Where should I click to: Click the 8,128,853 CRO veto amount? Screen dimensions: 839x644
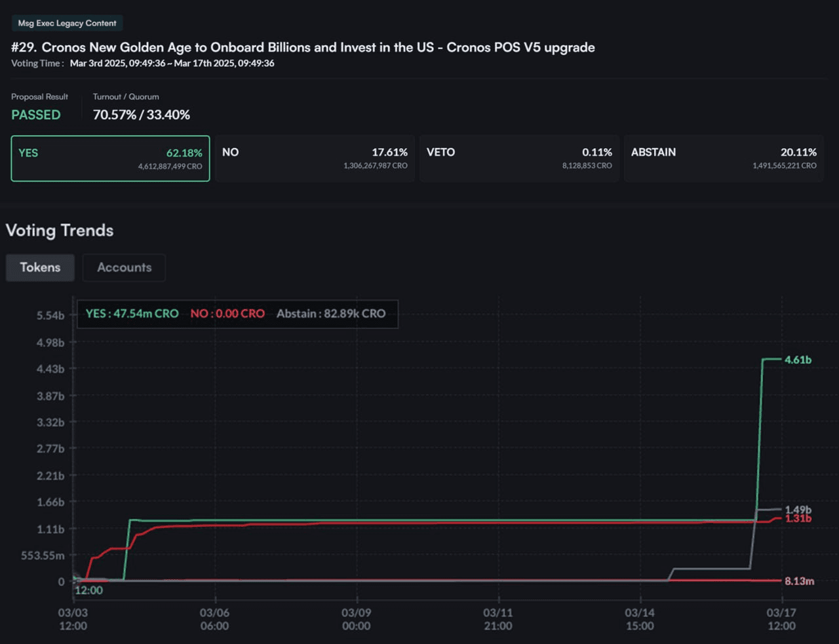coord(587,166)
